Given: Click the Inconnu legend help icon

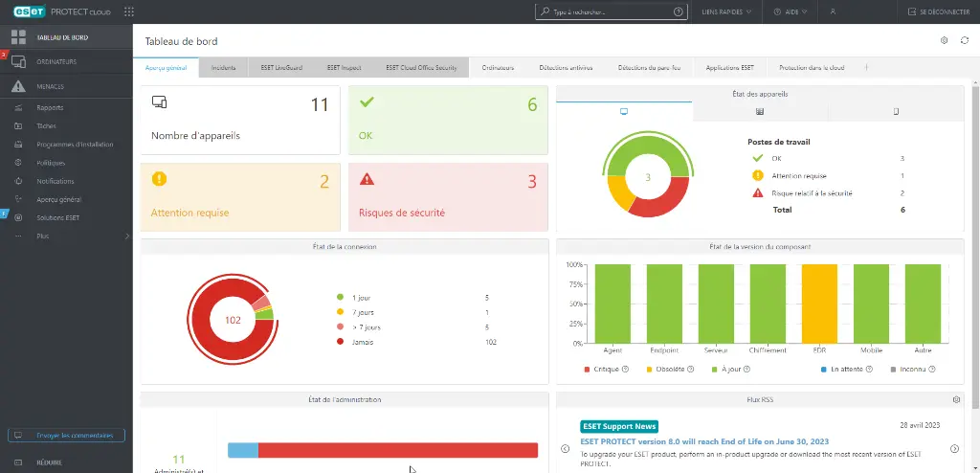Looking at the screenshot, I should click(932, 370).
